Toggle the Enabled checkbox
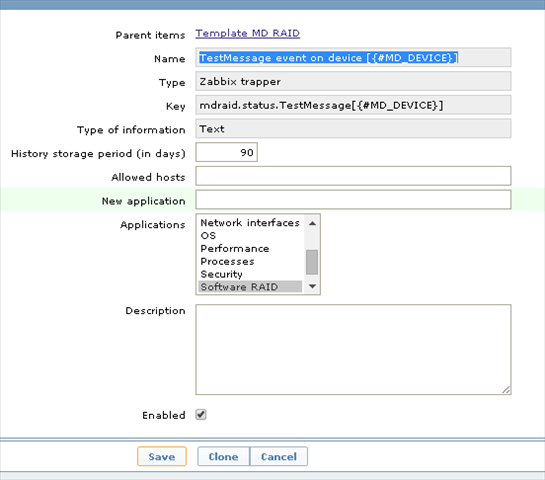This screenshot has height=480, width=545. (x=201, y=414)
